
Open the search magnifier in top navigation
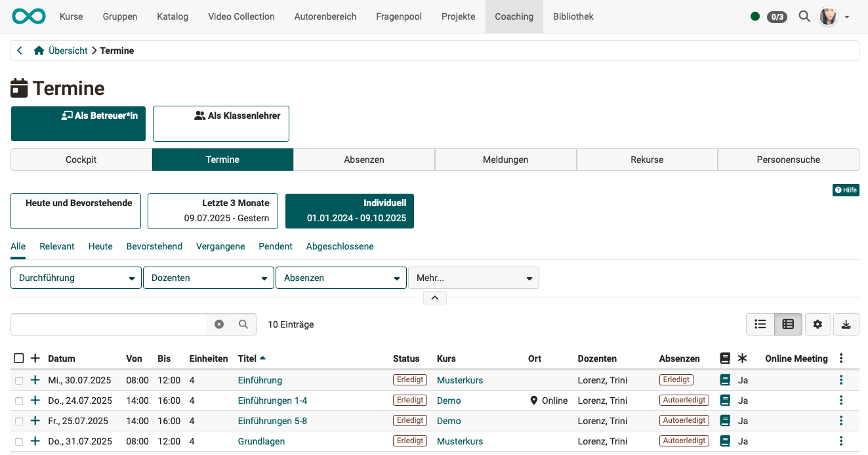(804, 16)
